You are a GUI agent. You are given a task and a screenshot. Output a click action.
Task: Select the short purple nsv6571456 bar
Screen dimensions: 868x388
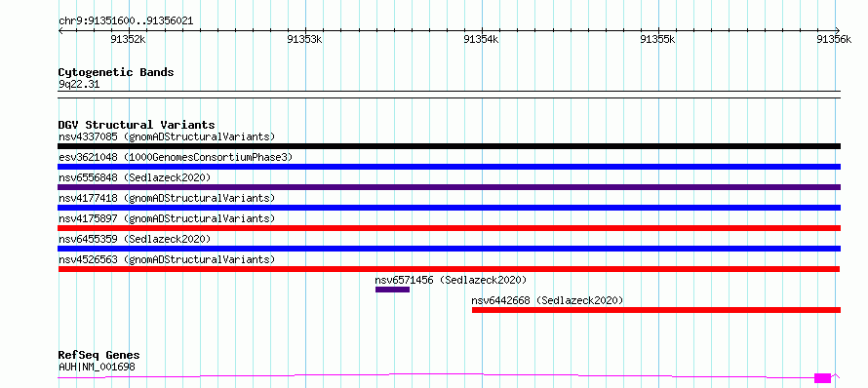(x=392, y=290)
